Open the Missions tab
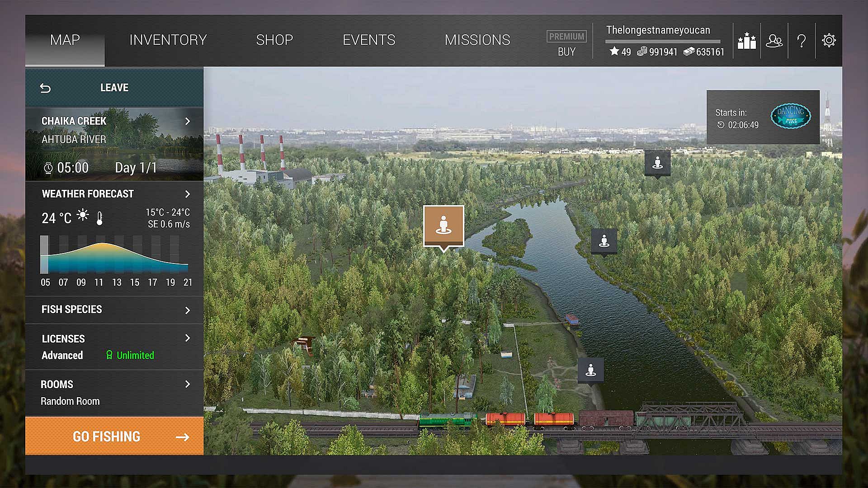Viewport: 868px width, 488px height. [477, 40]
